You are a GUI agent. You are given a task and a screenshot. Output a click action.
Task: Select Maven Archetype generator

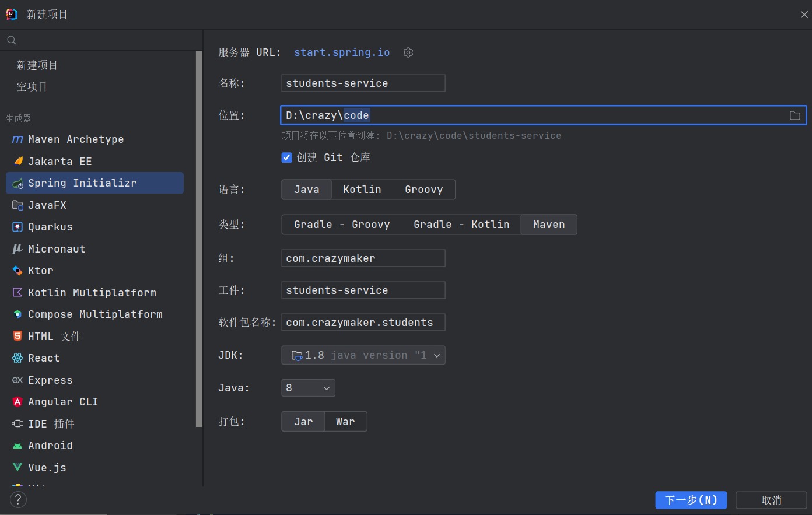tap(94, 139)
